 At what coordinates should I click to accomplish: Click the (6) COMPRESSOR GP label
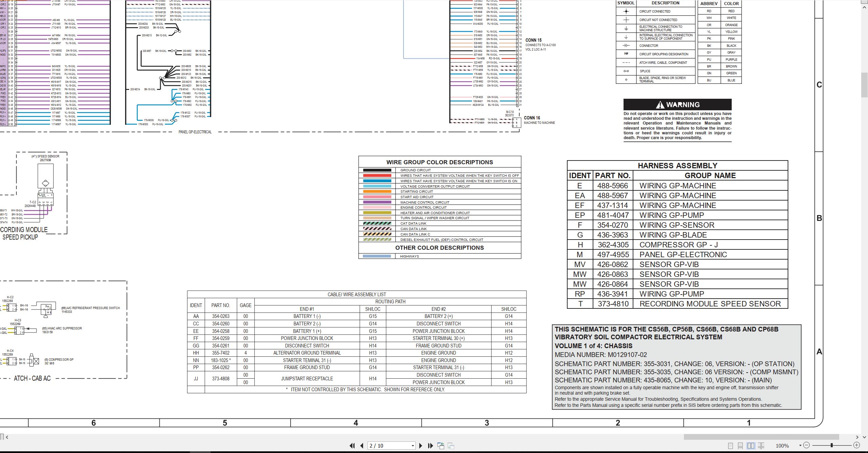pos(59,359)
